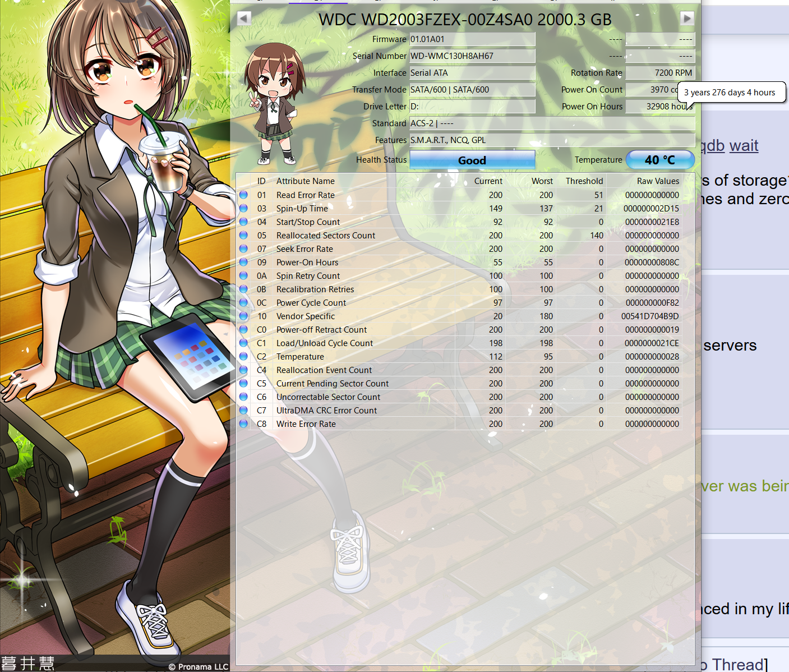Click the 40 °C temperature button

[660, 160]
